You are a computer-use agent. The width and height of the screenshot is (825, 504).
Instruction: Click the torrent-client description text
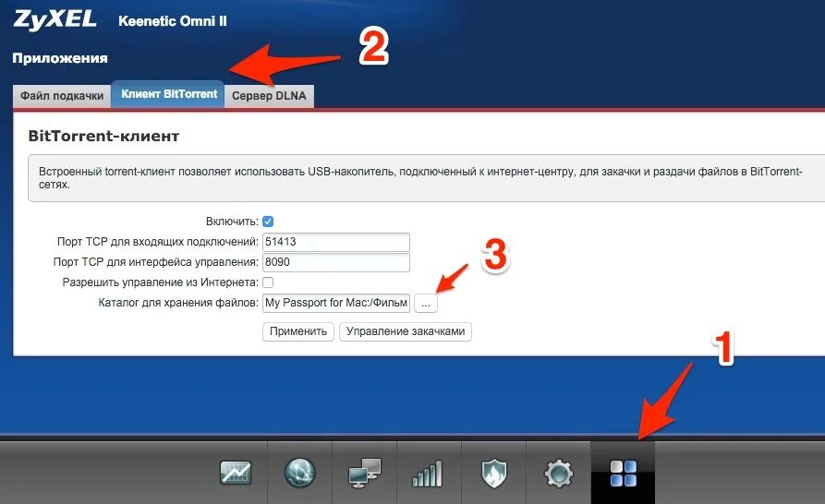(419, 177)
